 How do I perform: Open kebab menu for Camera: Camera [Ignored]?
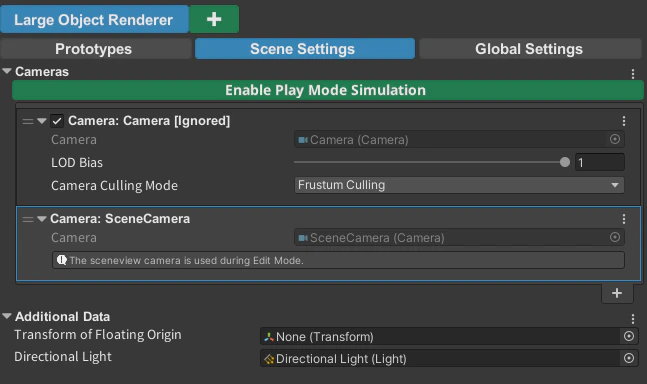pos(623,121)
